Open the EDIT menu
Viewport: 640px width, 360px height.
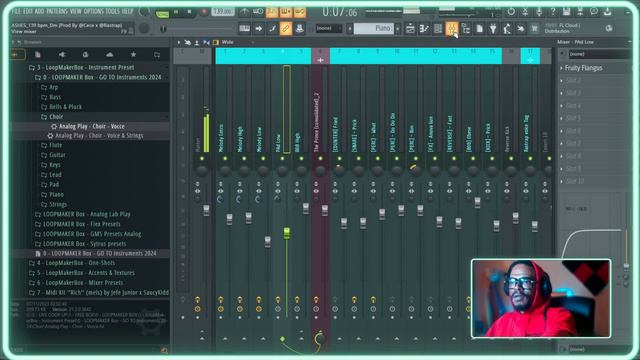click(28, 11)
